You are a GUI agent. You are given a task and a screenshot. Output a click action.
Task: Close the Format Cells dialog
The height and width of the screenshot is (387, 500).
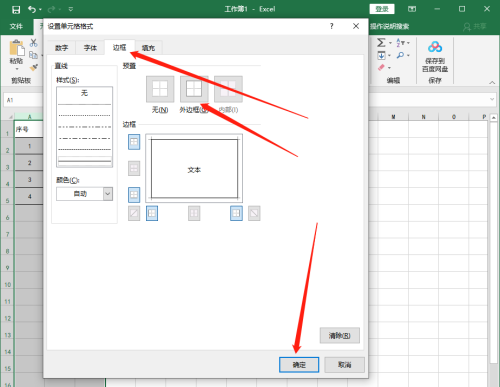[x=356, y=26]
